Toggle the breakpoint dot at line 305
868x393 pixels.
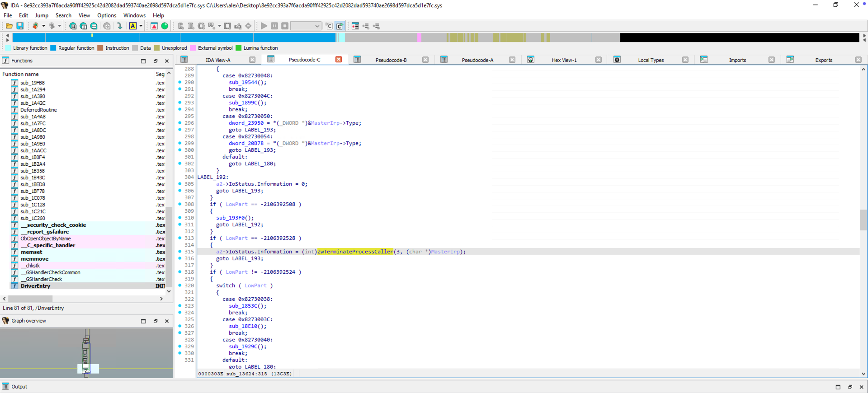point(180,184)
